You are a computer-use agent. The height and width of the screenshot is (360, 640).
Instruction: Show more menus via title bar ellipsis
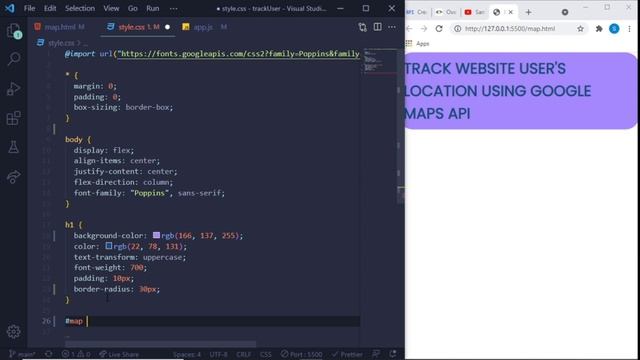coord(173,8)
